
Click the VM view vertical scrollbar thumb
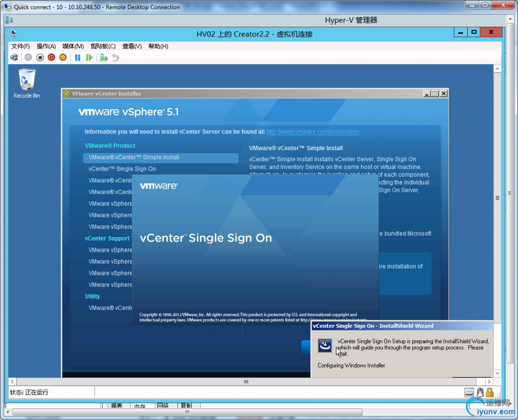pyautogui.click(x=497, y=198)
